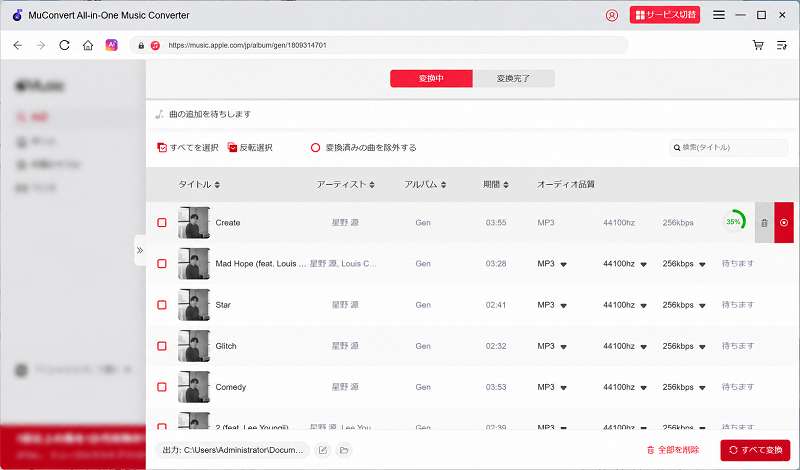Open the hamburger menu
800x470 pixels.
pyautogui.click(x=718, y=15)
